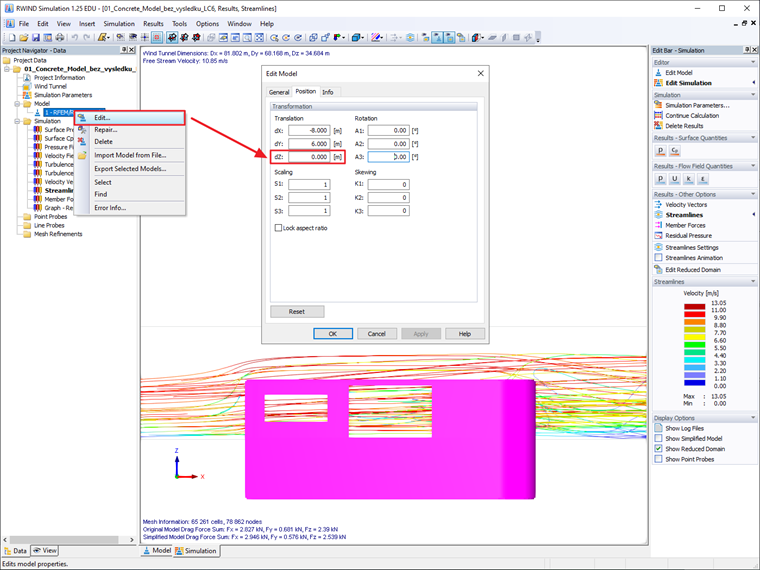Screen dimensions: 760x570
Task: Select Streamlines in Results - Other Options
Action: (684, 215)
